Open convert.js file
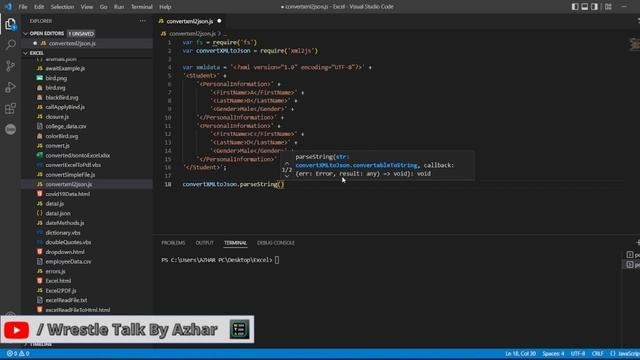The height and width of the screenshot is (360, 640). click(x=57, y=146)
